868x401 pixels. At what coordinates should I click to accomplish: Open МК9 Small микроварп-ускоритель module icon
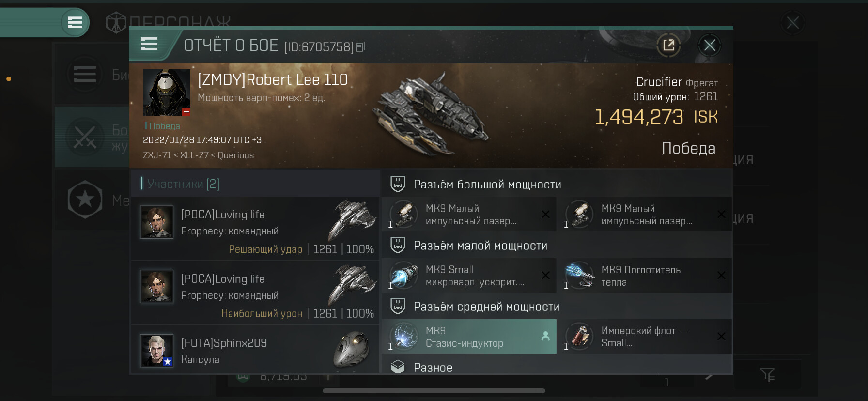pyautogui.click(x=404, y=276)
